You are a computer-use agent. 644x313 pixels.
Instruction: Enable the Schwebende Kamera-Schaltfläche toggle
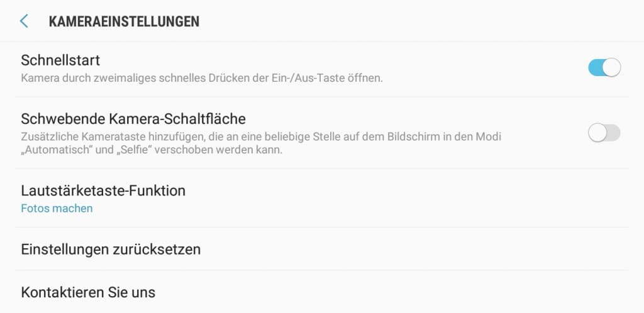coord(604,133)
